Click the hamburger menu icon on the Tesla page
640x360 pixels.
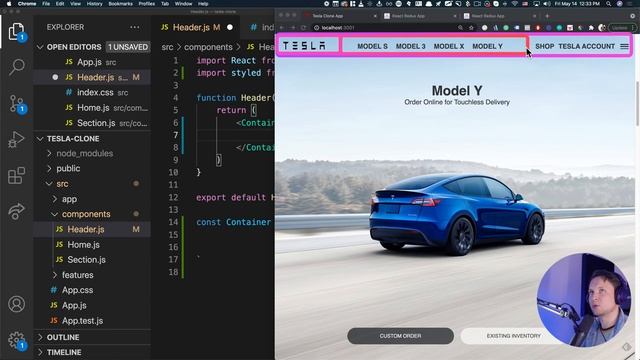coord(624,47)
